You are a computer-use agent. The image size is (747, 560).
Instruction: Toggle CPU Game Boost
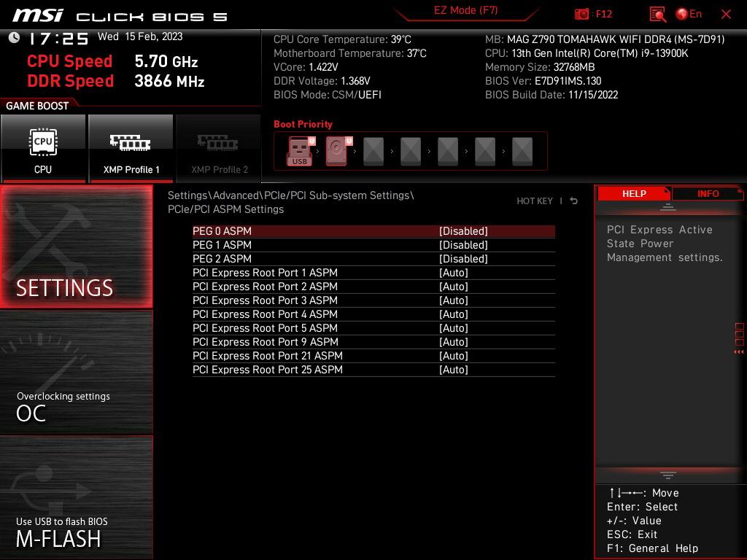click(x=43, y=149)
